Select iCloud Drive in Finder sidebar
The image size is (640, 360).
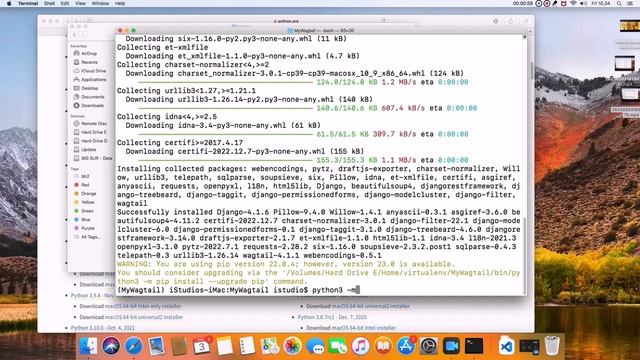93,71
